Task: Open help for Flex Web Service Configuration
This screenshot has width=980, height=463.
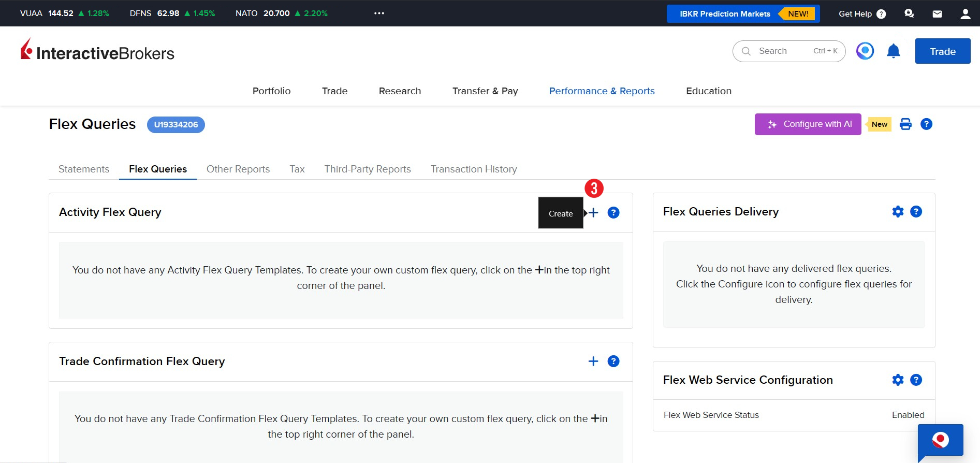Action: coord(916,380)
